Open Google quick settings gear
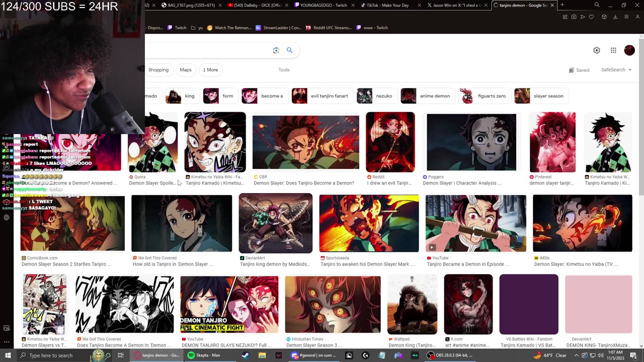Image resolution: width=644 pixels, height=362 pixels. pos(597,50)
